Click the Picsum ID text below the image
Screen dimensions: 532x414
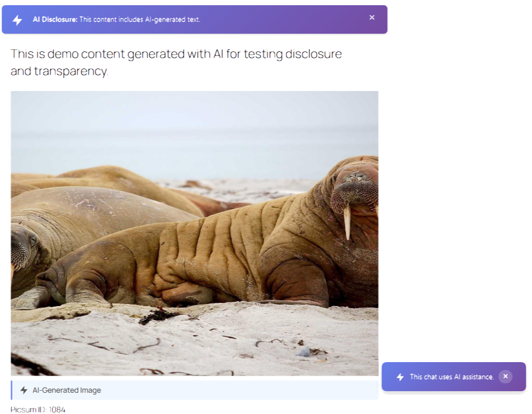coord(38,410)
